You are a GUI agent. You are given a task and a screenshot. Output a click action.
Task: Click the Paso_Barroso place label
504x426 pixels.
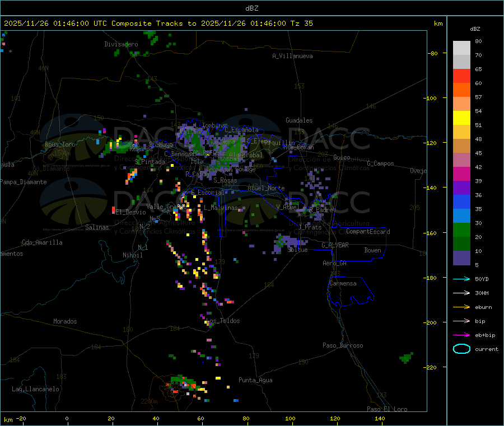tap(343, 345)
